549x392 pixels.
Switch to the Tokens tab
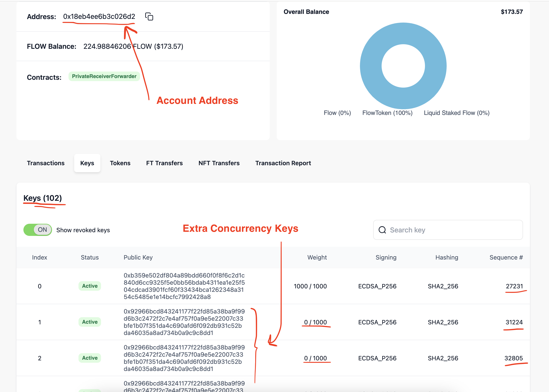(120, 163)
